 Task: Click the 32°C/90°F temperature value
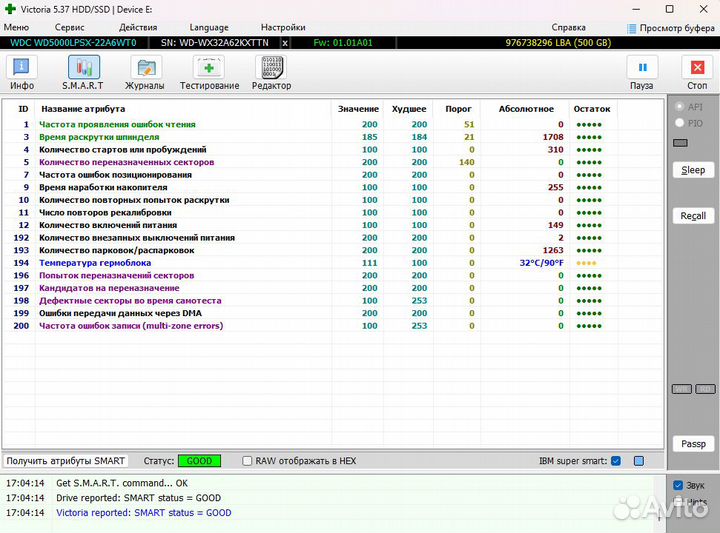(541, 263)
